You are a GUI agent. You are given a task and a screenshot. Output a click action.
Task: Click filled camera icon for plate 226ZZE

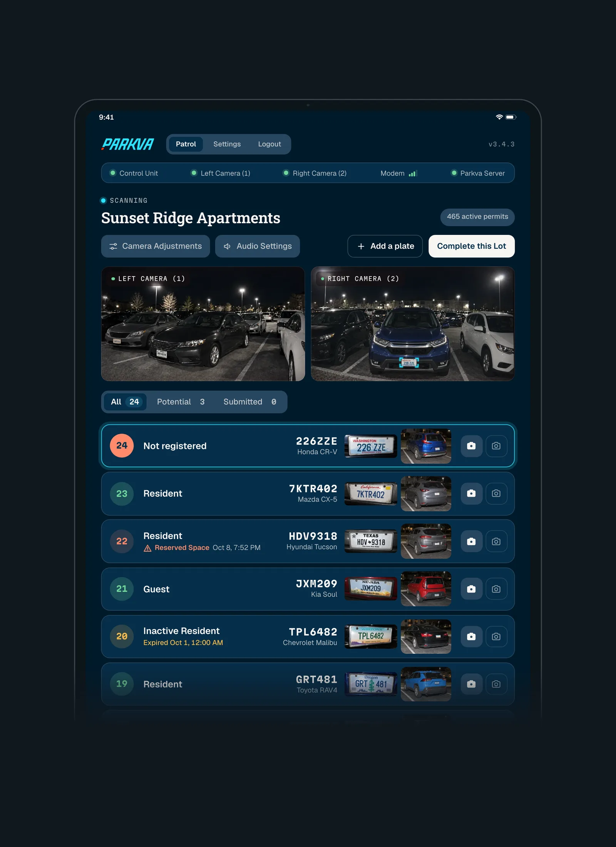(471, 446)
